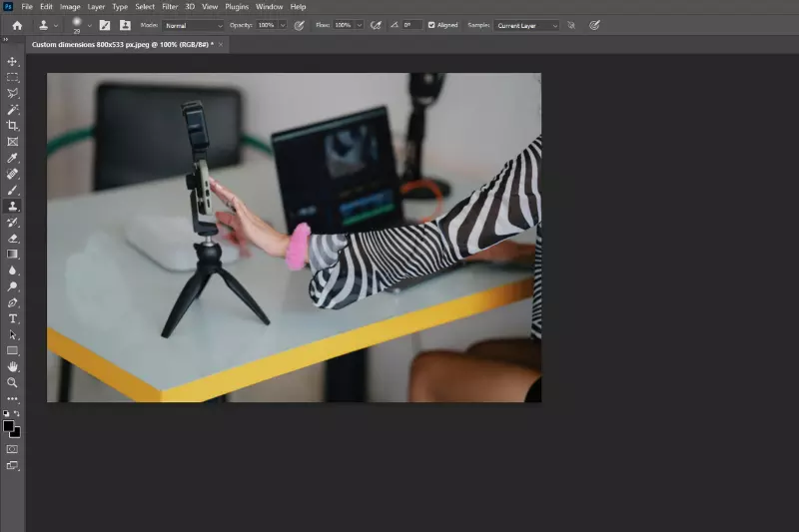Select the Zoom tool

[12, 383]
